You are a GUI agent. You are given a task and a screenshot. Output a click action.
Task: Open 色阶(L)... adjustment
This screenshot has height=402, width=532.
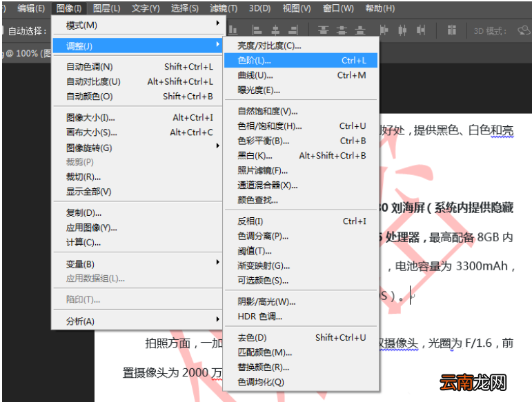click(x=301, y=60)
